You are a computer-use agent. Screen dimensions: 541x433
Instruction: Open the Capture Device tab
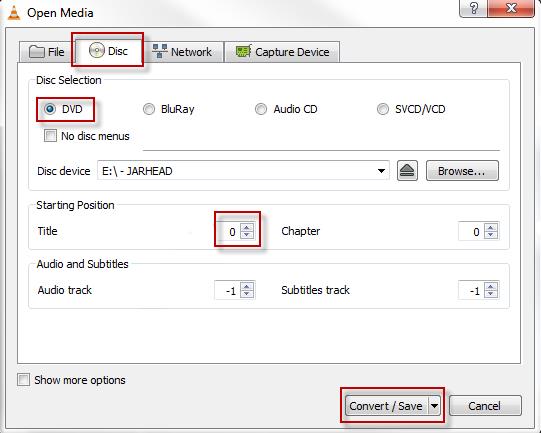[282, 52]
